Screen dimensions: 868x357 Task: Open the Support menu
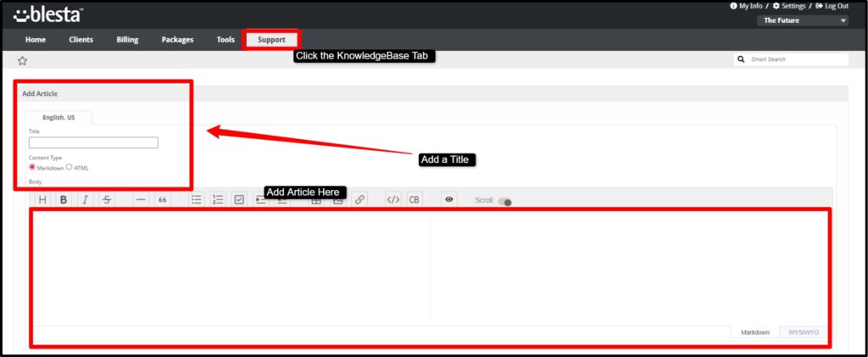tap(272, 40)
